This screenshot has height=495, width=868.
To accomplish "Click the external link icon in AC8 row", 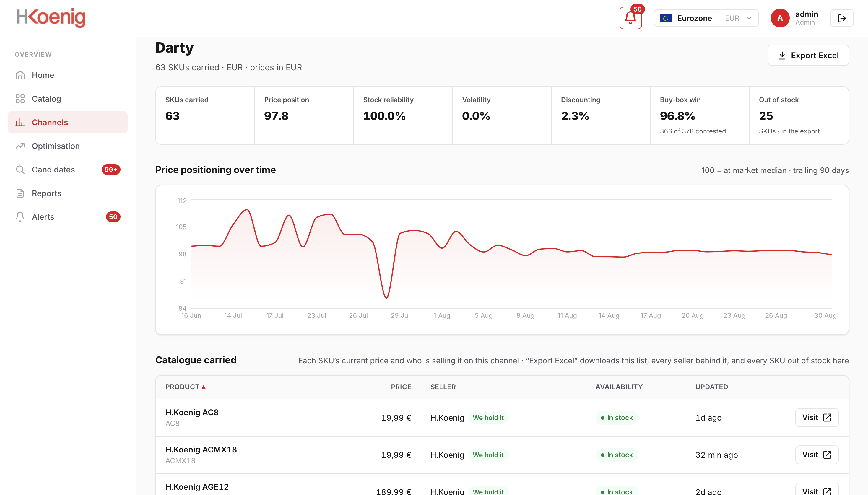I will (827, 418).
